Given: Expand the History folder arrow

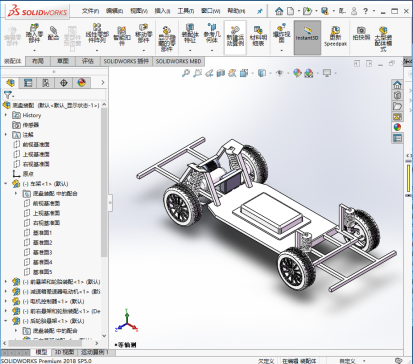Looking at the screenshot, I should 6,115.
